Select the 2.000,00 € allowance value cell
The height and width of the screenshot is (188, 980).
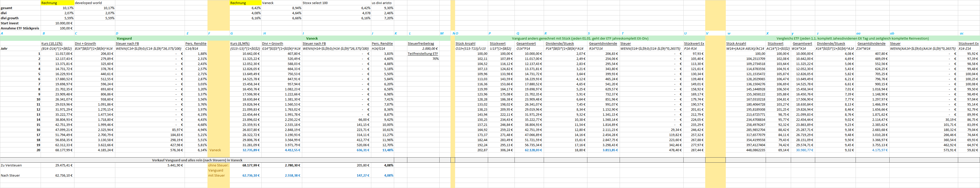[x=430, y=49]
